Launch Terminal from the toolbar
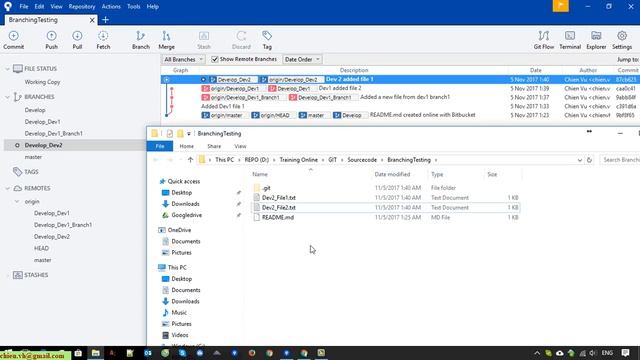The height and width of the screenshot is (360, 640). 570,40
